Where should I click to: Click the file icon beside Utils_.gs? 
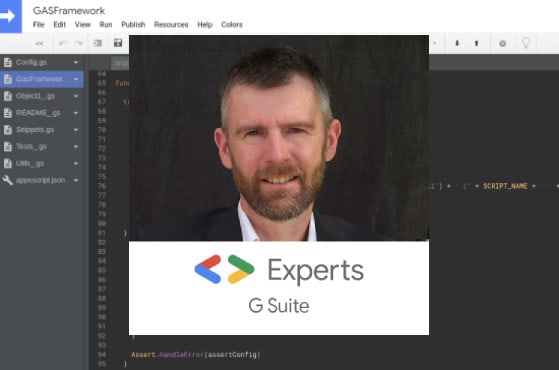click(7, 164)
